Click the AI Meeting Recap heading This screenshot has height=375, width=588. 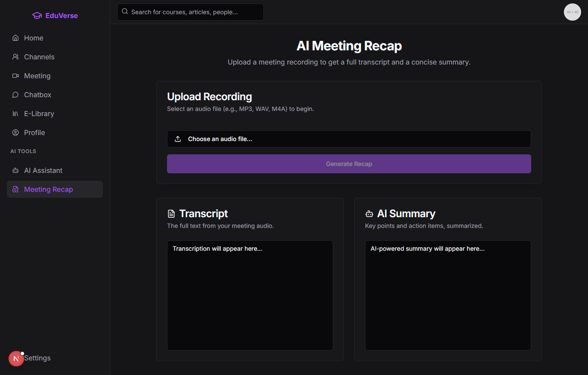point(349,46)
